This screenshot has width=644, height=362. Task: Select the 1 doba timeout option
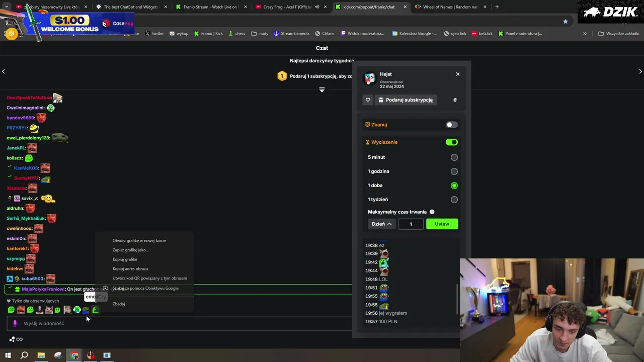[454, 186]
